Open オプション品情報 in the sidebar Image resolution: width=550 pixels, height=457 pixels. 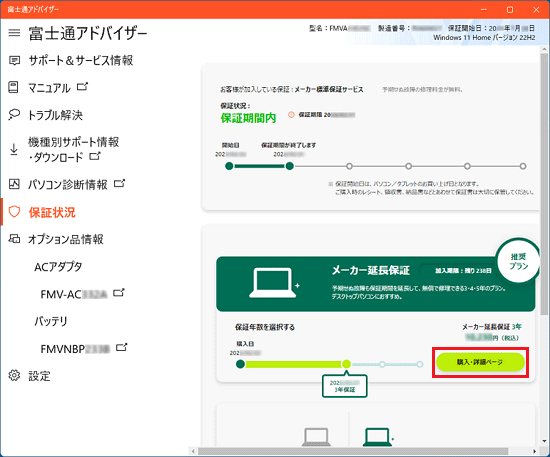click(66, 239)
